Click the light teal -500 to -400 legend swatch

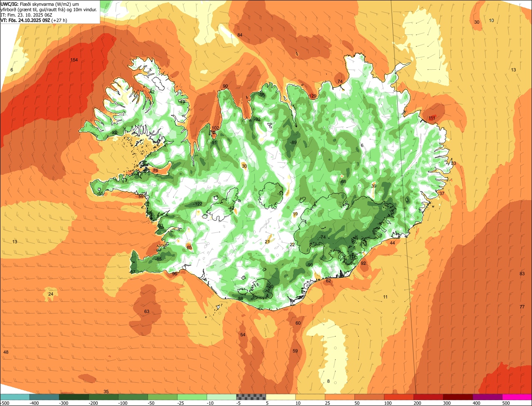(15, 397)
